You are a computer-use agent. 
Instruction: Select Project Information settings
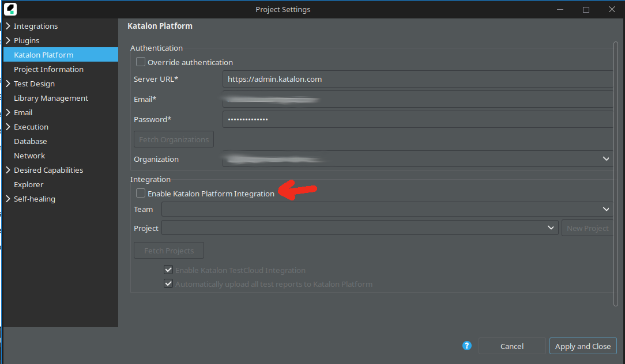click(x=48, y=69)
